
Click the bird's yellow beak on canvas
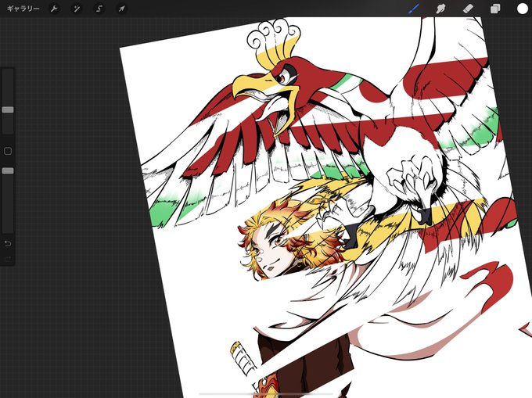(251, 84)
